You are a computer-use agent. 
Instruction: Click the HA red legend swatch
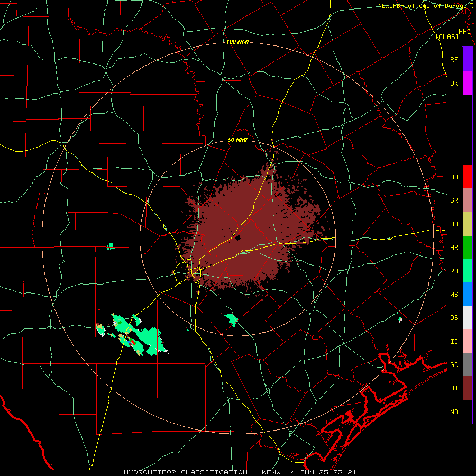467,177
